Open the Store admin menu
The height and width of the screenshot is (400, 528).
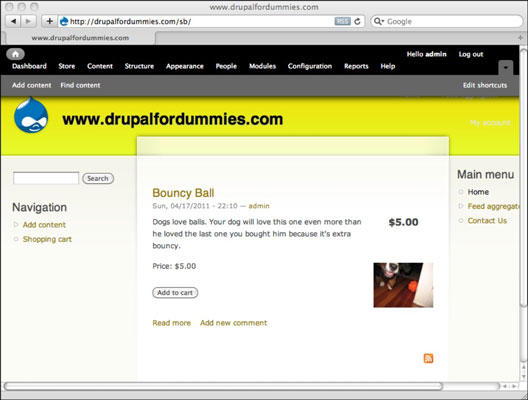[67, 66]
